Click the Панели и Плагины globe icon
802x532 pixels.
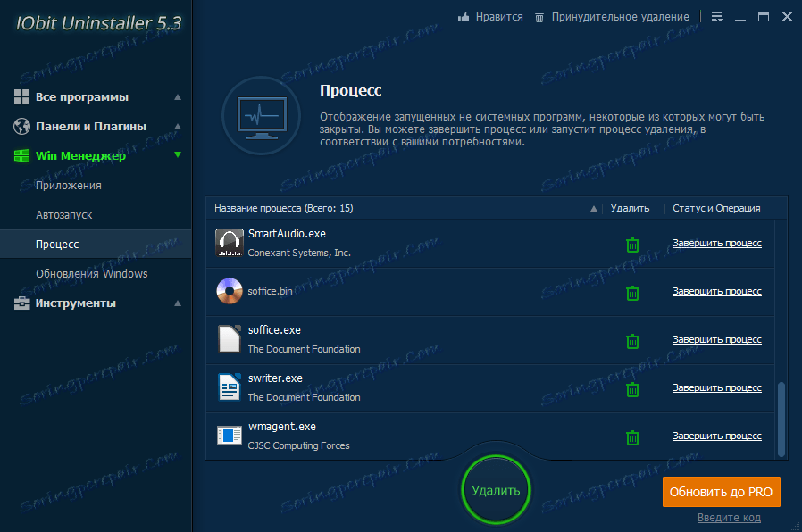pyautogui.click(x=21, y=126)
